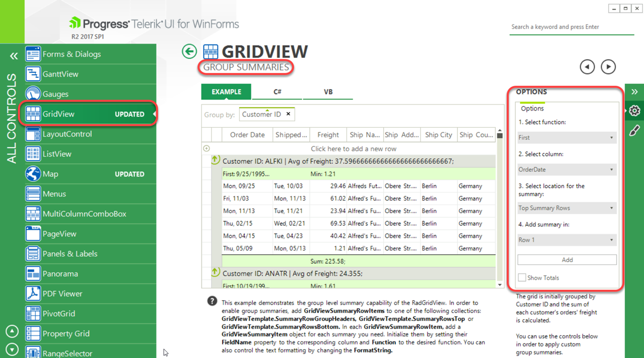This screenshot has width=644, height=358.
Task: Switch to the VB tab
Action: coord(328,92)
